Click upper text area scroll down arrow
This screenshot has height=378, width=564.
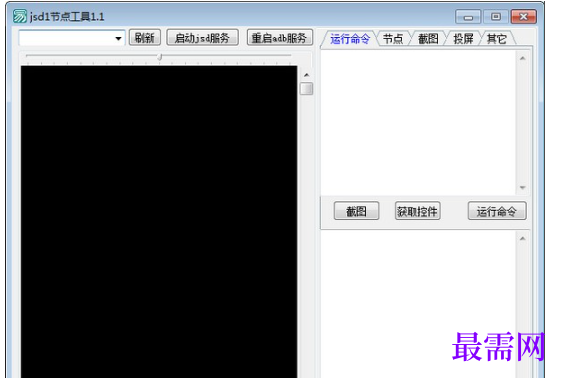(523, 187)
